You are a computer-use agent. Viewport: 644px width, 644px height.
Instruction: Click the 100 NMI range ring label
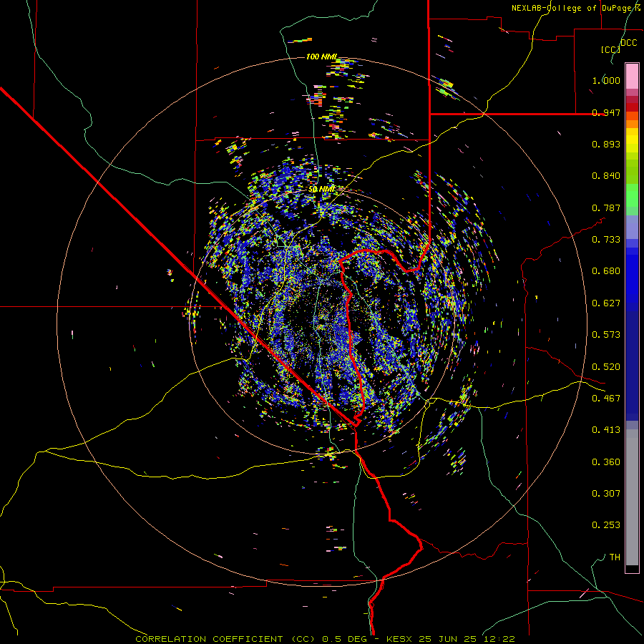pyautogui.click(x=322, y=57)
